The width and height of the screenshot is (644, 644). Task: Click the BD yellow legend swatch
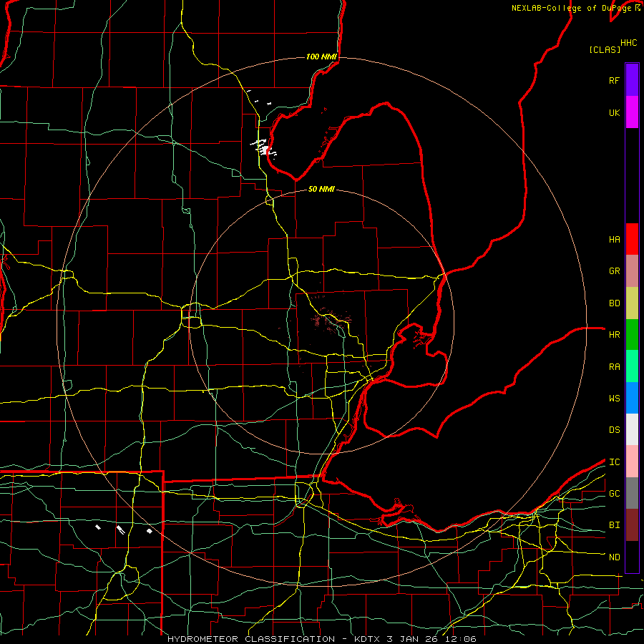click(632, 303)
